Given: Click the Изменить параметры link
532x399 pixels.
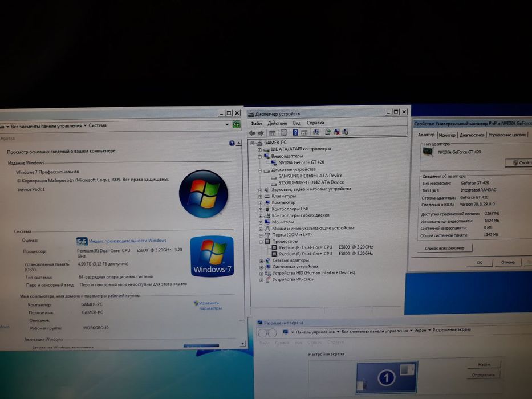Looking at the screenshot, I should tap(210, 306).
